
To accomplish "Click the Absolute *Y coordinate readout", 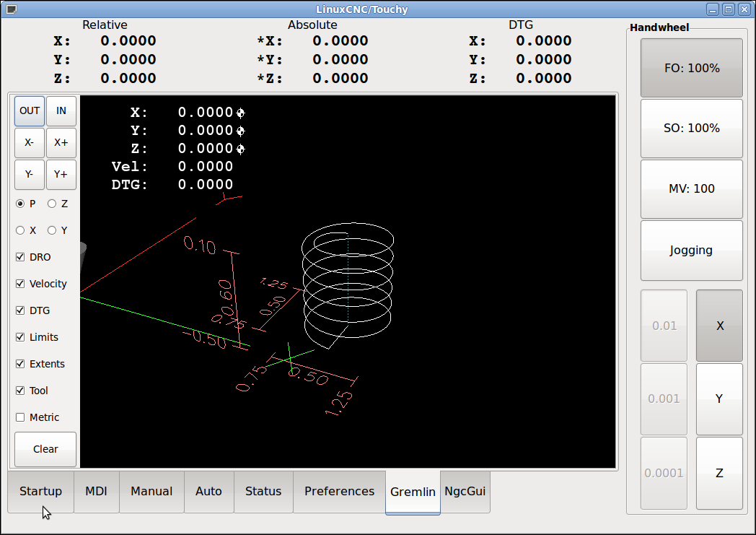I will [312, 60].
